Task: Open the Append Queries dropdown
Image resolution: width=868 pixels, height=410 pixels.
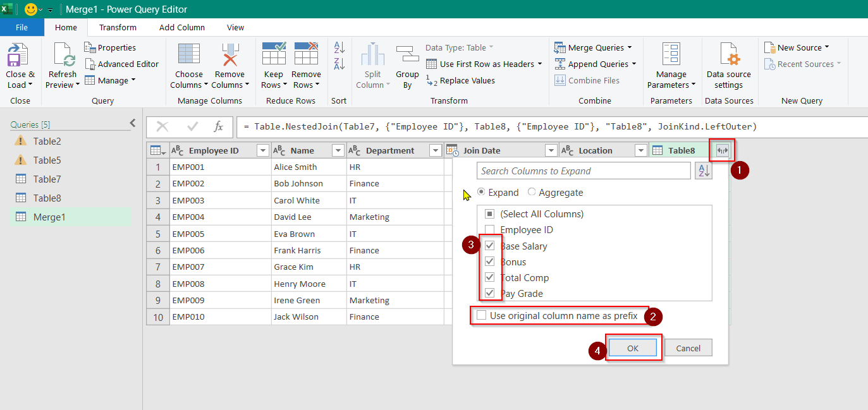Action: coord(633,64)
